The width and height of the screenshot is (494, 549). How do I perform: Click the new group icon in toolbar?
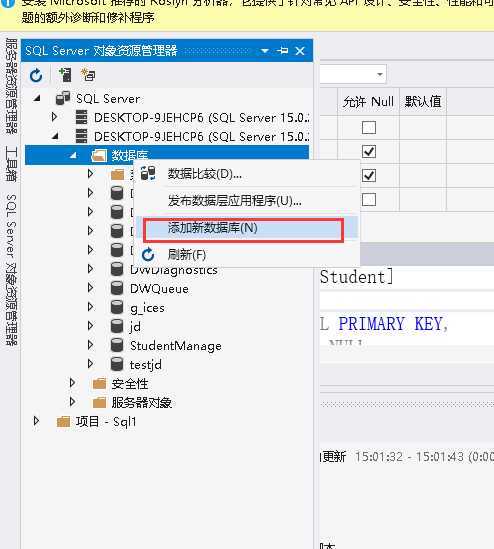coord(88,75)
